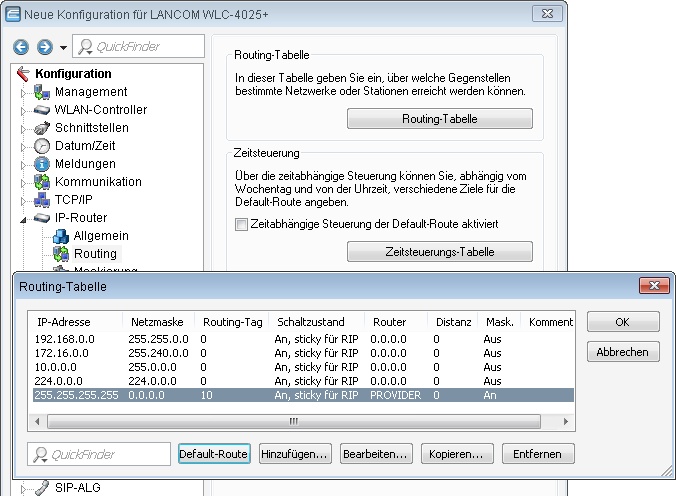Open the Kommunikation tree entry icon
The image size is (676, 496).
(42, 182)
